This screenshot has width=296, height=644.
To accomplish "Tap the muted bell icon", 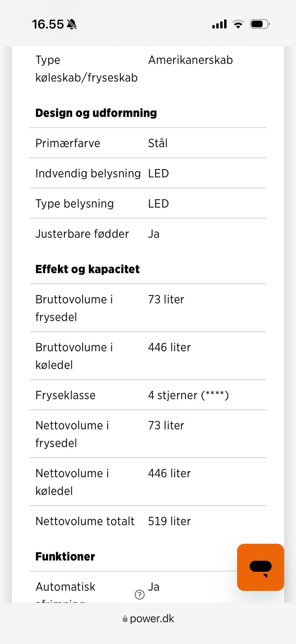I will coord(72,24).
